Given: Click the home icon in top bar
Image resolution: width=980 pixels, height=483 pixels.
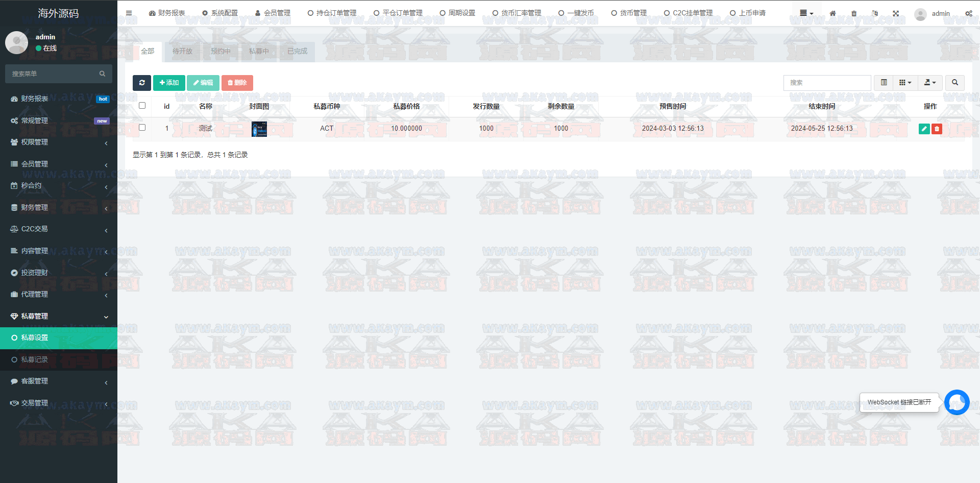Looking at the screenshot, I should click(x=832, y=13).
